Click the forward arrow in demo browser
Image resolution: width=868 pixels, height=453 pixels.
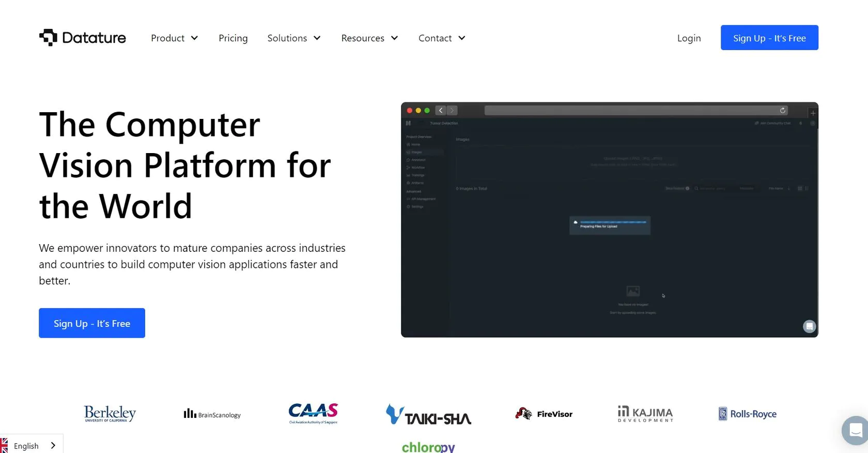tap(452, 110)
